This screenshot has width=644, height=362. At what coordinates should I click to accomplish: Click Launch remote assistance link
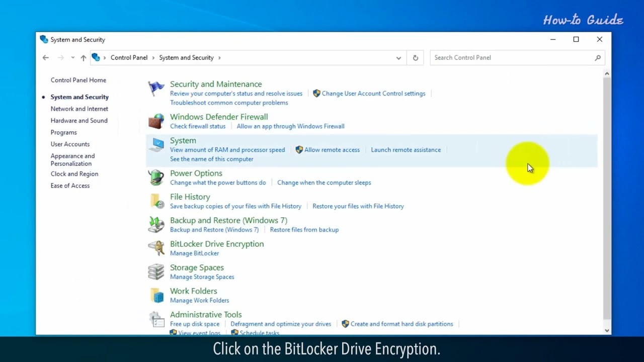tap(406, 150)
